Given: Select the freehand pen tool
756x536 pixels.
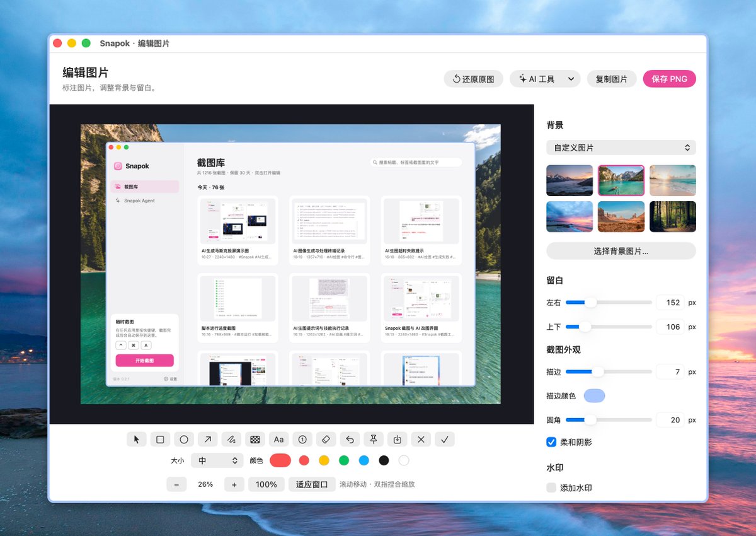Looking at the screenshot, I should click(231, 440).
